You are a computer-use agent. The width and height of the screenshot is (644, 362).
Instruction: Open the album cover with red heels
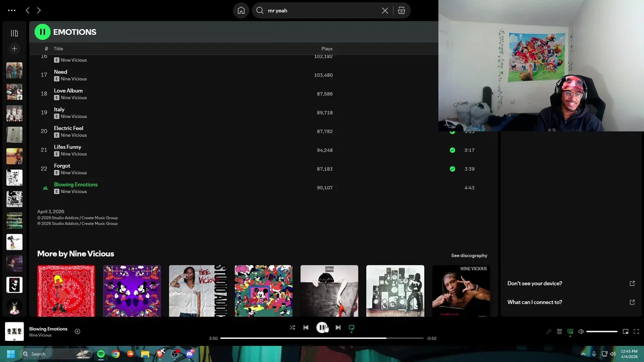pyautogui.click(x=330, y=291)
